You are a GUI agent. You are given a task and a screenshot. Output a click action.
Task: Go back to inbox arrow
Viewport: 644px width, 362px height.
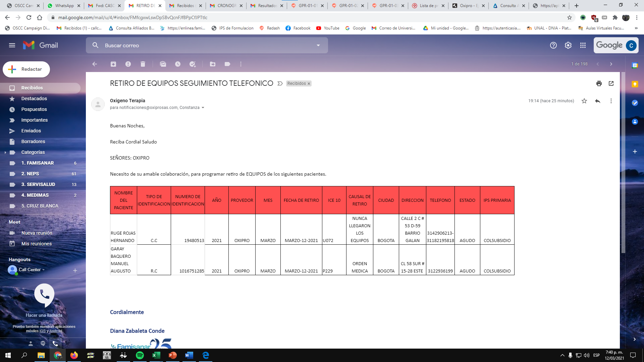click(95, 64)
